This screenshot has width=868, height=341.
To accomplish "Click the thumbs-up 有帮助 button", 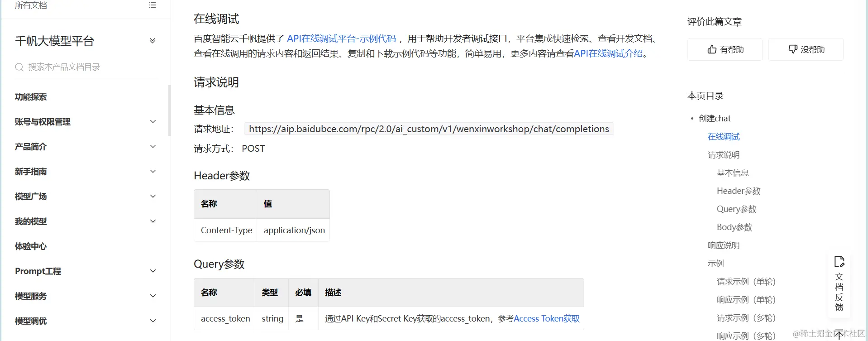I will click(x=725, y=49).
